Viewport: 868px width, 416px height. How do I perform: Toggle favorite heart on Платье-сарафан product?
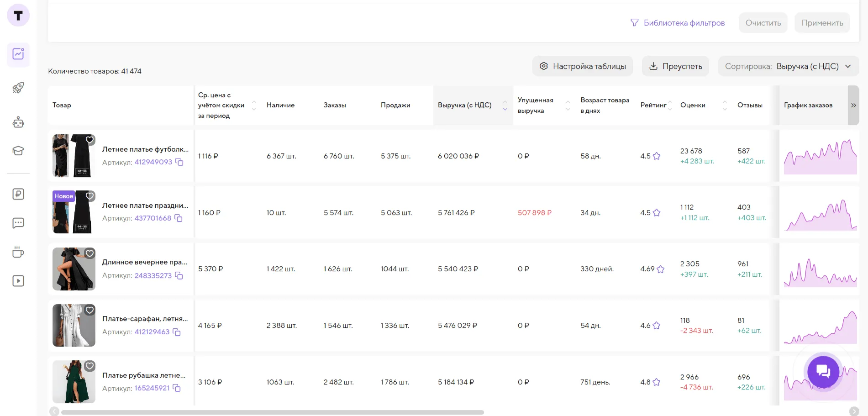(x=90, y=310)
